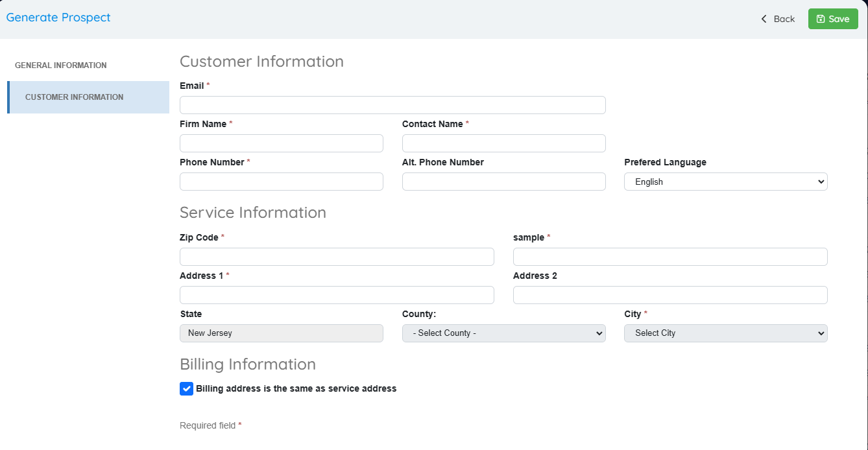Click the billing address same as service label
The image size is (868, 450).
point(296,388)
